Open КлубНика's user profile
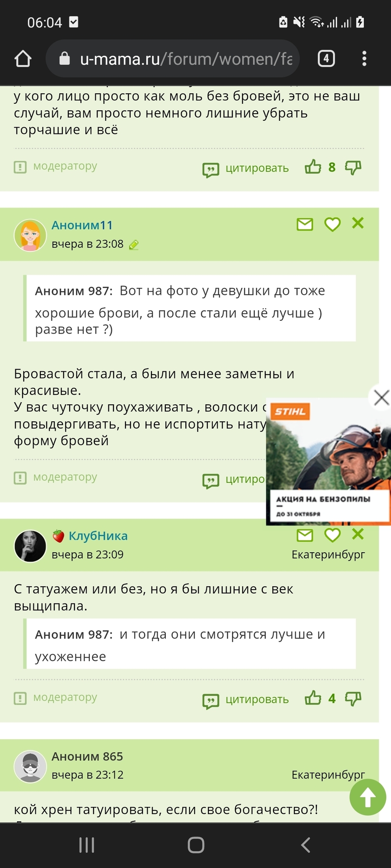The height and width of the screenshot is (868, 391). (98, 536)
